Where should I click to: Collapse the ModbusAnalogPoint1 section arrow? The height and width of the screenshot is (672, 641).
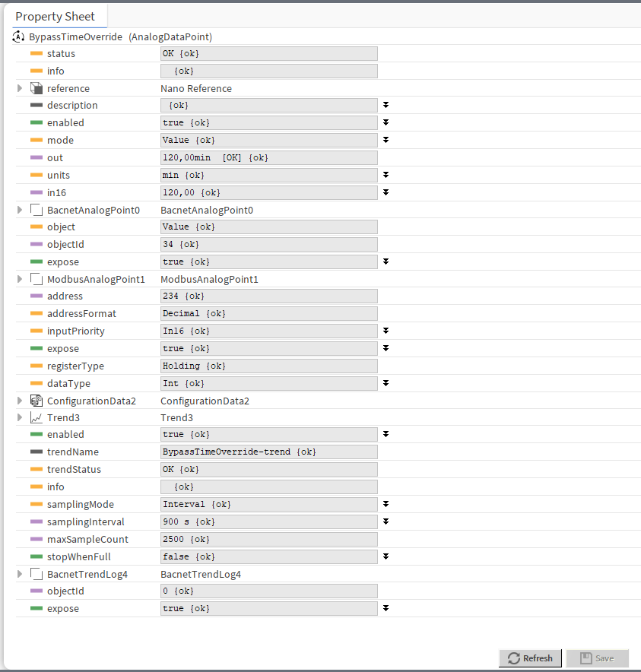21,279
